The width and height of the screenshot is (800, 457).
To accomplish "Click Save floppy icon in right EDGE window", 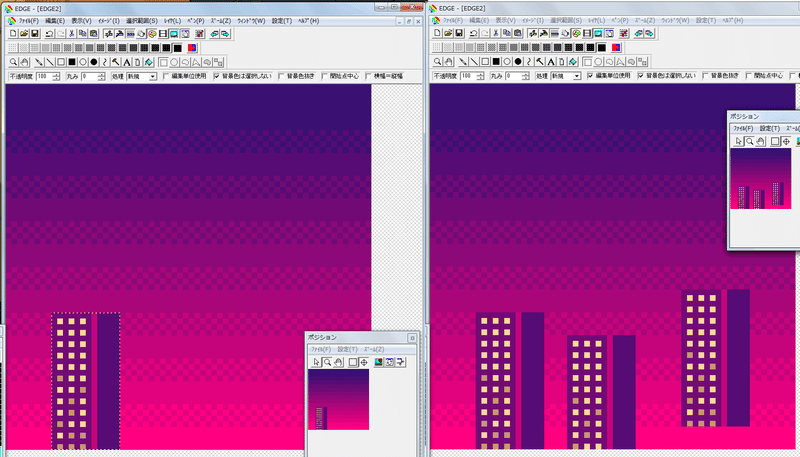I will point(459,33).
